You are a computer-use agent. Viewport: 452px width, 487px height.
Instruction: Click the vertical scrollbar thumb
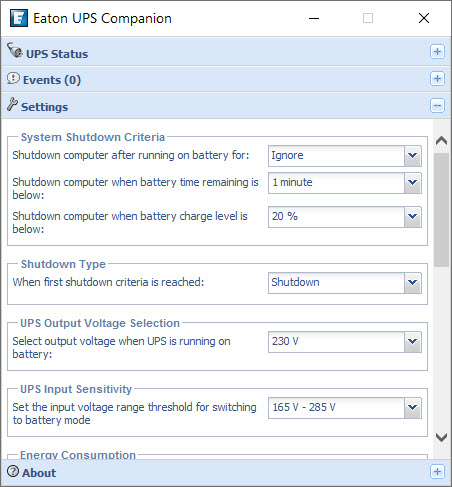(441, 210)
